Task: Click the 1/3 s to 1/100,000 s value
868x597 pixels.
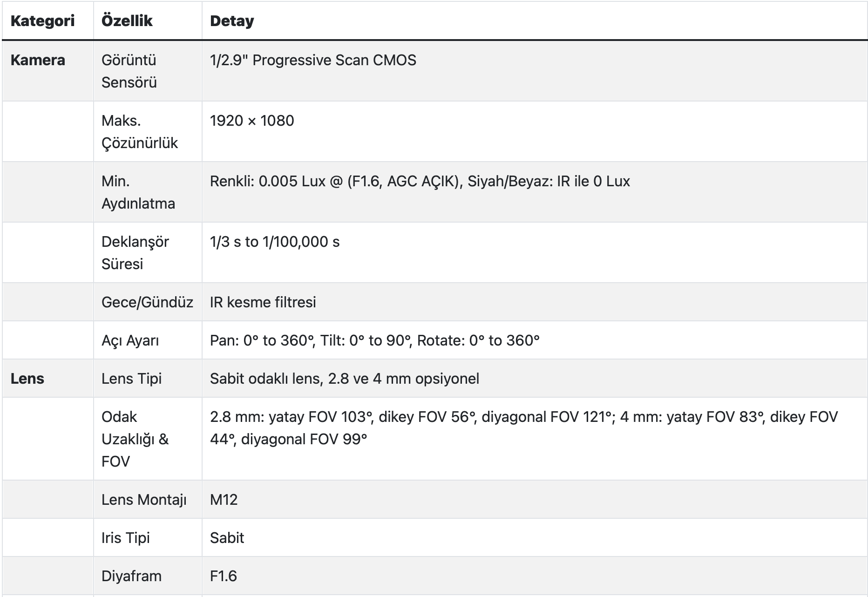Action: [x=275, y=242]
